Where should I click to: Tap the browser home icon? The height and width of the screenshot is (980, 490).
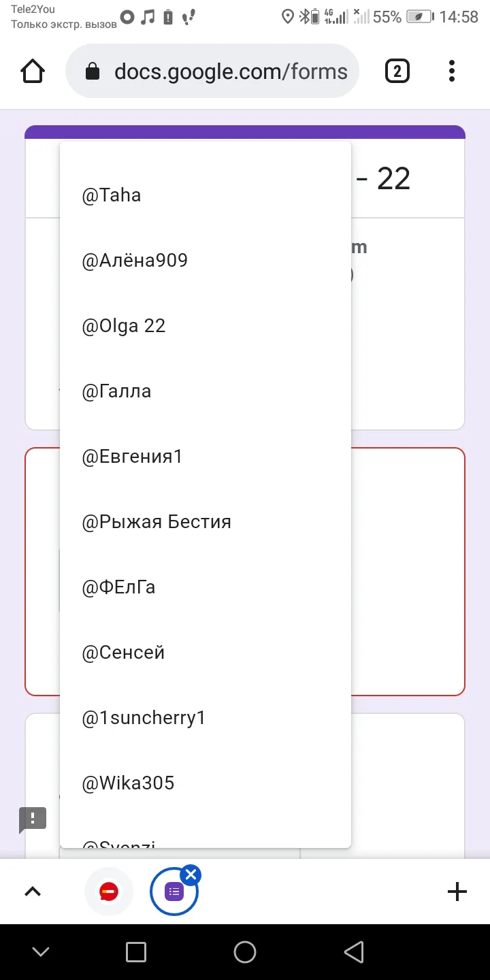click(x=33, y=71)
